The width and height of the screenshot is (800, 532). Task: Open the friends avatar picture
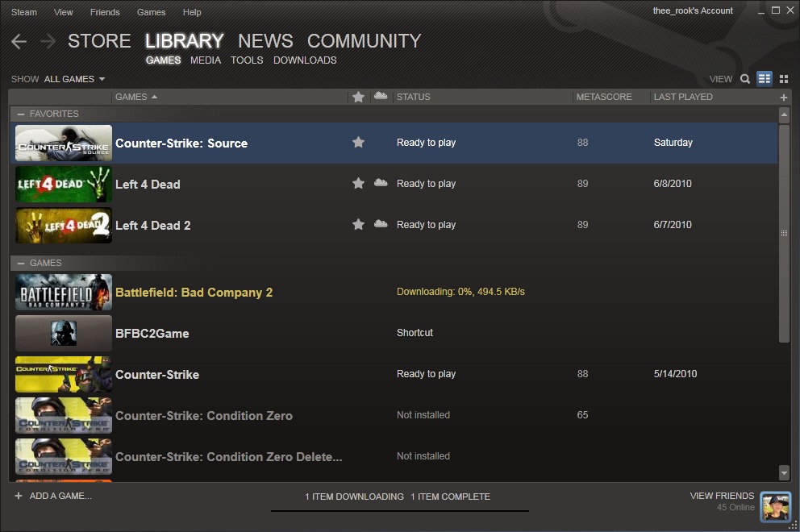(x=776, y=507)
